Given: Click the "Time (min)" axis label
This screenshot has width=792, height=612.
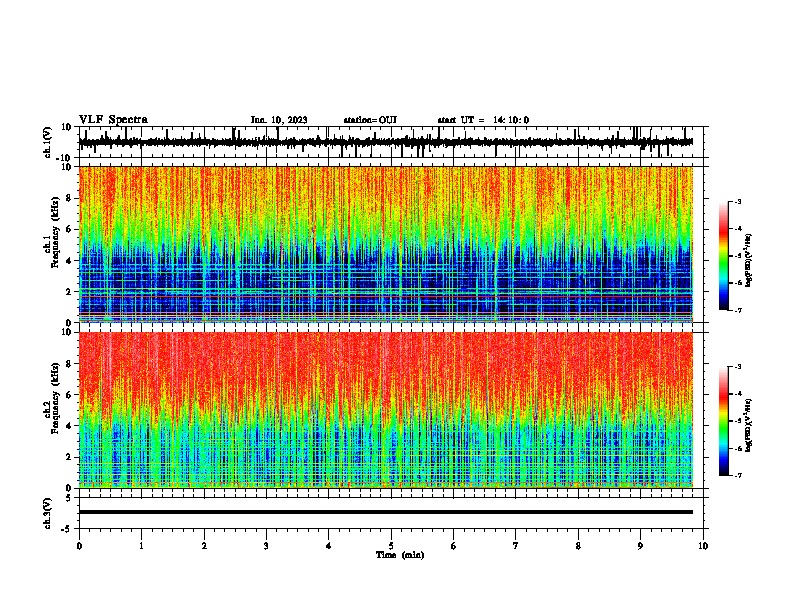Looking at the screenshot, I should 400,555.
